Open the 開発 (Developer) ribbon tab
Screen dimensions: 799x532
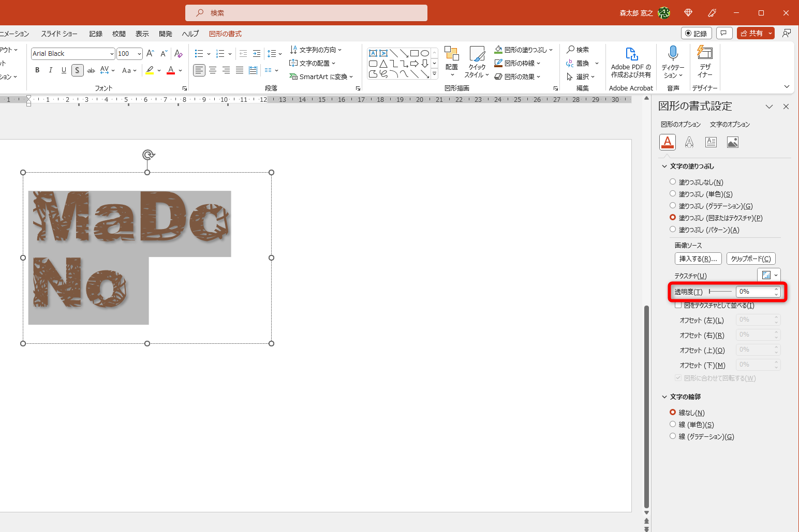(166, 34)
